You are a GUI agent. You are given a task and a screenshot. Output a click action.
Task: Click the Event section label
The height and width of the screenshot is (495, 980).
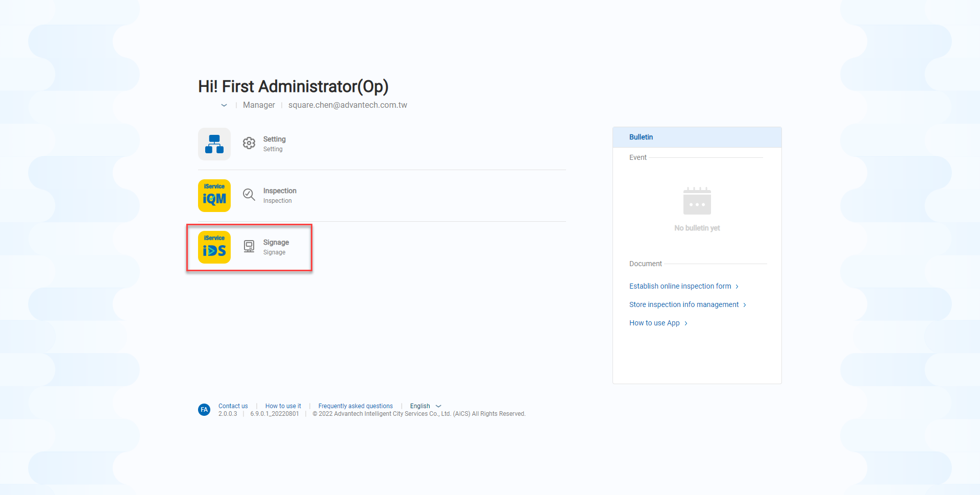[x=638, y=157]
